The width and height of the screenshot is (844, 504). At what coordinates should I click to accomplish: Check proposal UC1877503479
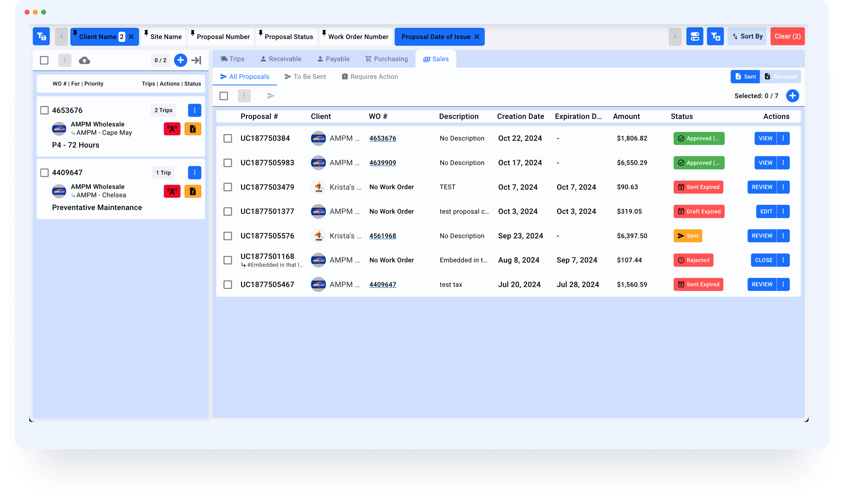click(x=228, y=187)
